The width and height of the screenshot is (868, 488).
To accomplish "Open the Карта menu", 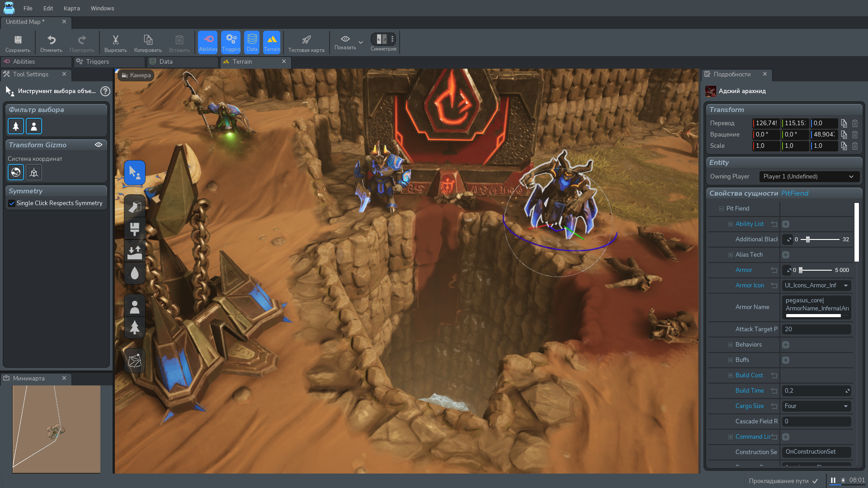I will (x=71, y=8).
